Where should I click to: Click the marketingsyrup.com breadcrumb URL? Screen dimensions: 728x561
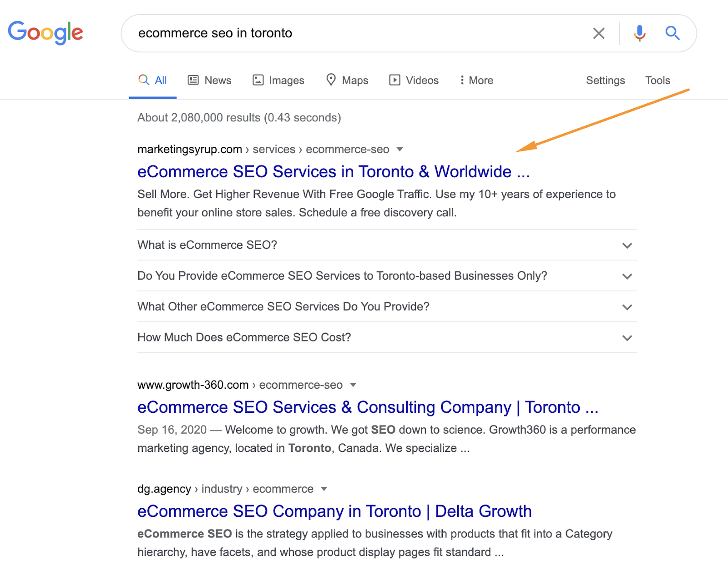(x=263, y=150)
